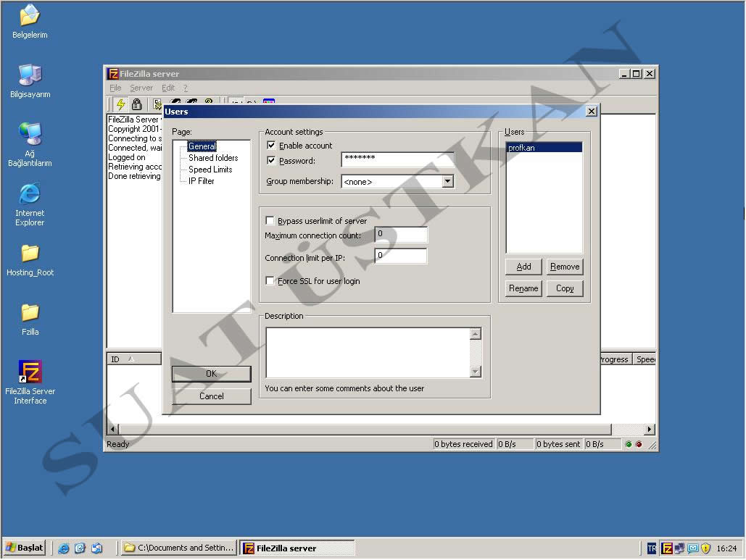Open the Edit menu
The image size is (746, 560).
168,88
